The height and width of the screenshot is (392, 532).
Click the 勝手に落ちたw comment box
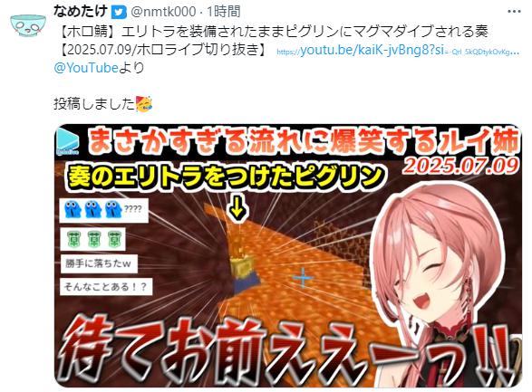pyautogui.click(x=99, y=263)
